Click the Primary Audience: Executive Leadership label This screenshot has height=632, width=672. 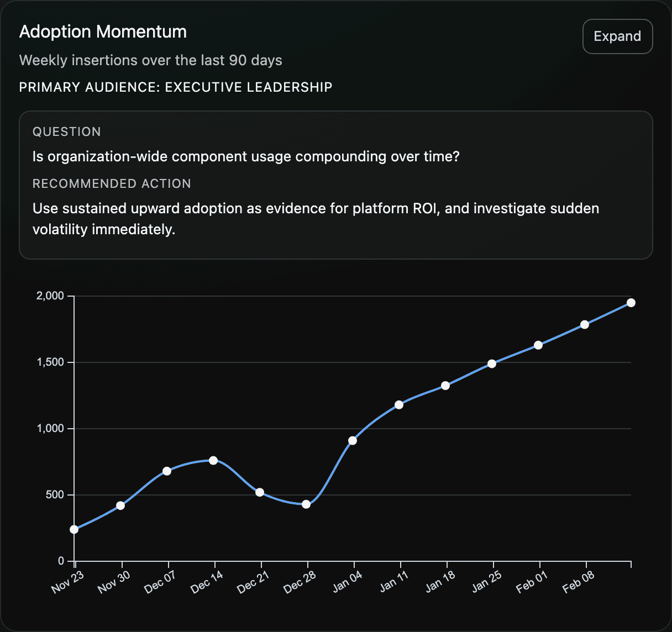point(176,87)
